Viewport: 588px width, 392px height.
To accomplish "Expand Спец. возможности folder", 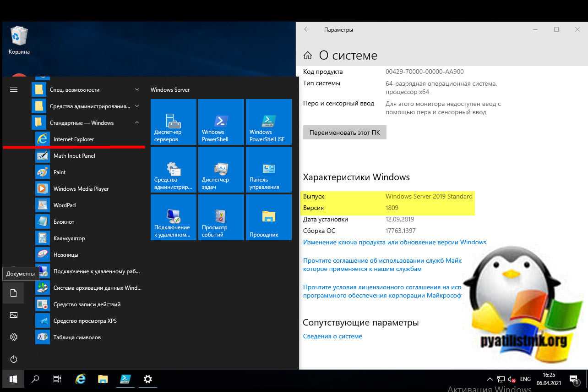I will click(x=88, y=89).
